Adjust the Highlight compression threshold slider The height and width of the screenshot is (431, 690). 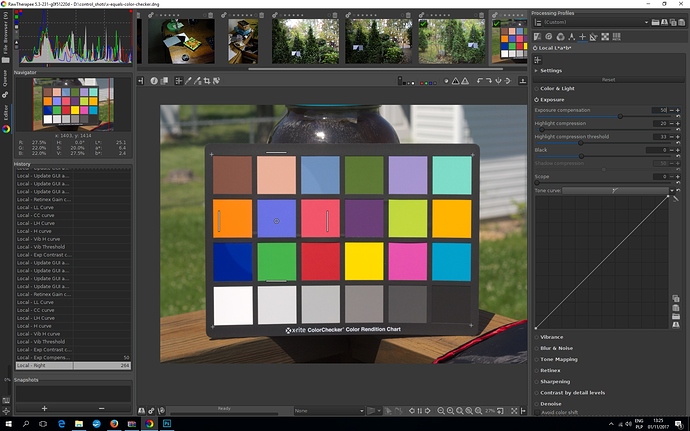tap(604, 143)
